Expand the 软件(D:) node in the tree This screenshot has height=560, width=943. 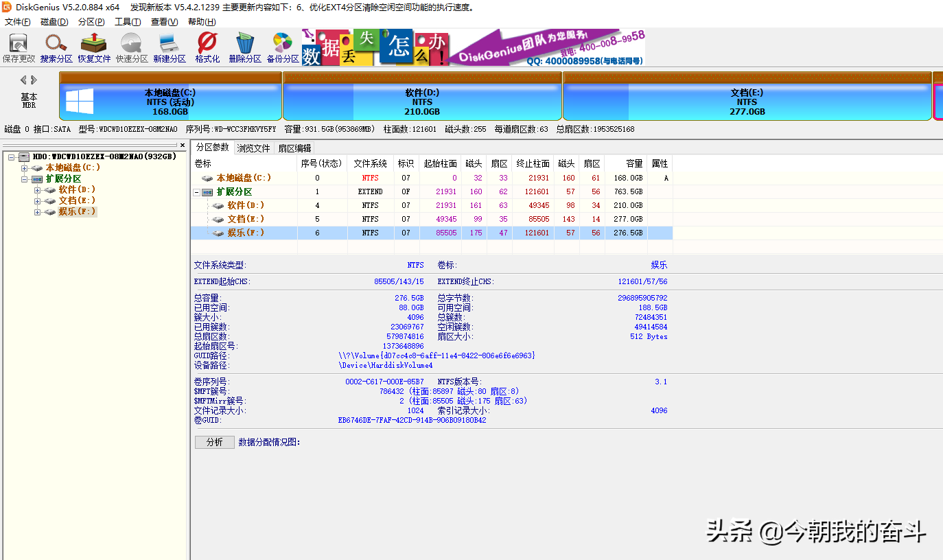[x=38, y=190]
